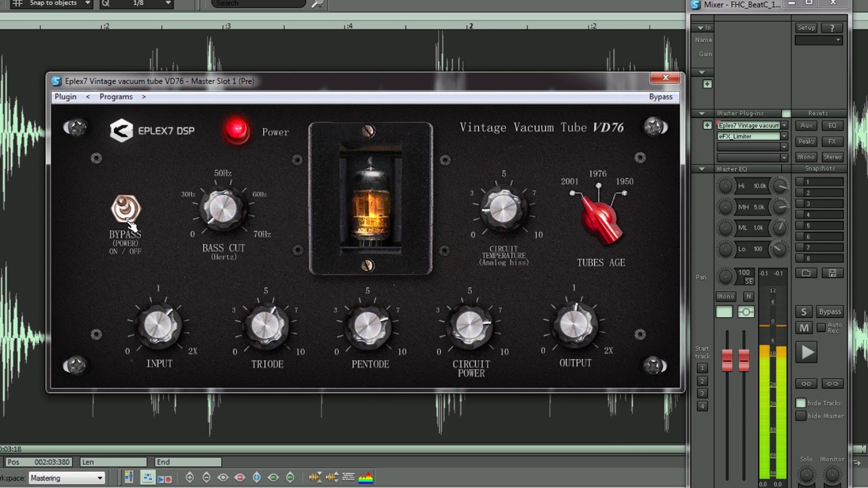Click Bypass in plugin window menu bar
Screen dimensions: 868x488
660,97
